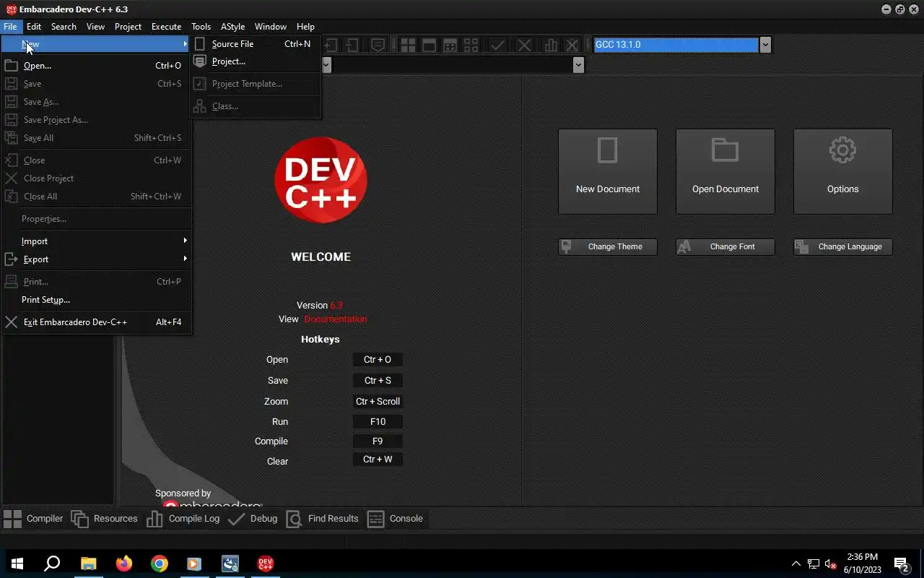924x578 pixels.
Task: Select Open... in File menu
Action: point(96,65)
